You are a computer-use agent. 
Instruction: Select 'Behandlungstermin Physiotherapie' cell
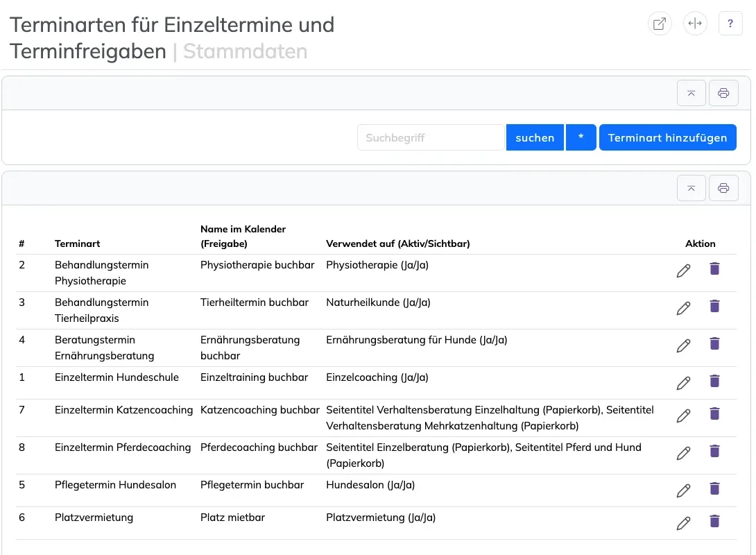pos(102,273)
